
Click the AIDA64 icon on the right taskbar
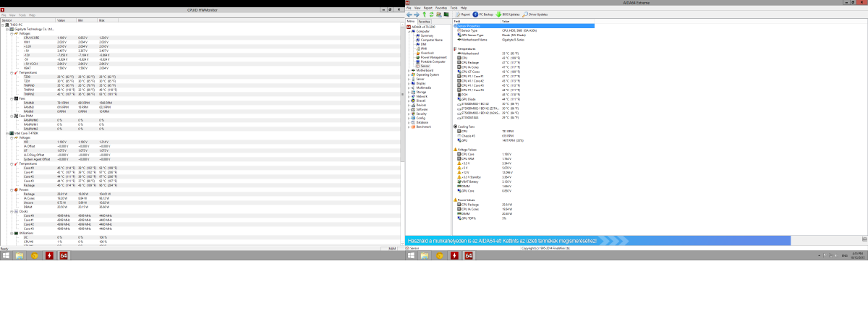[468, 255]
